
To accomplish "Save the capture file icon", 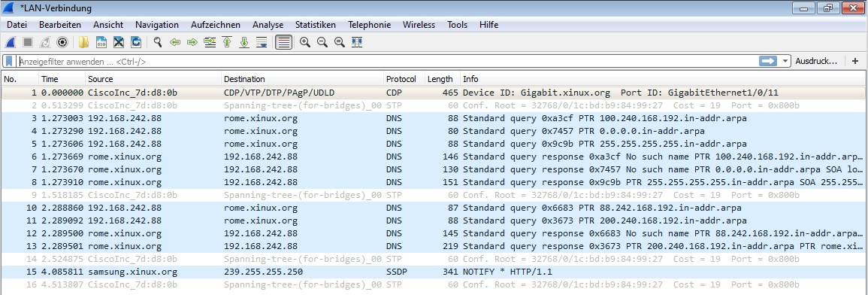I will (x=101, y=42).
